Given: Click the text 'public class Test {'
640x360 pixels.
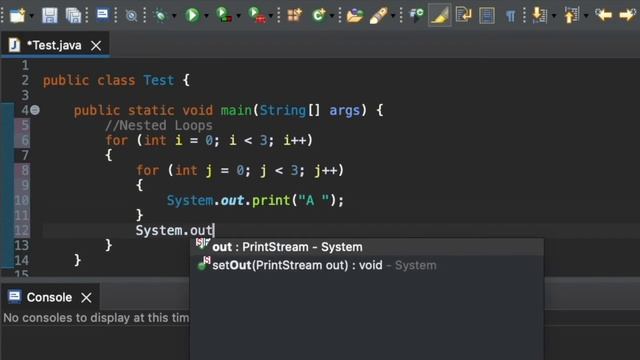Looking at the screenshot, I should [x=116, y=80].
